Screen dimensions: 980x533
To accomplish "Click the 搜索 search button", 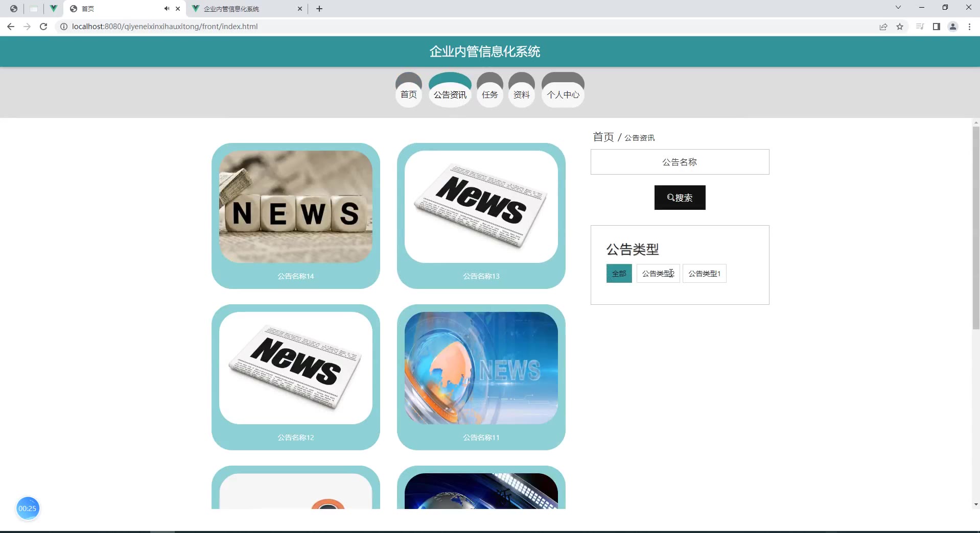I will point(680,198).
